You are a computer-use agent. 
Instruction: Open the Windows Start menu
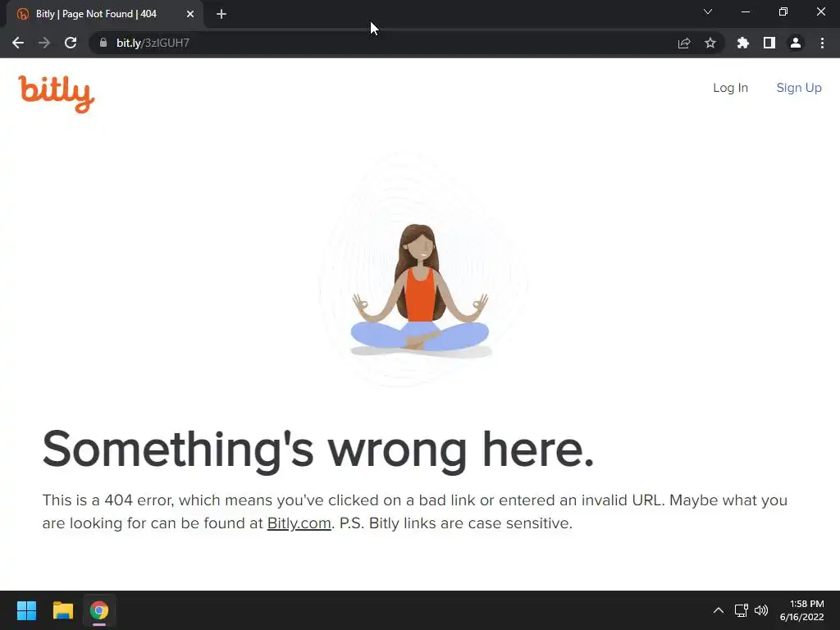pyautogui.click(x=26, y=610)
